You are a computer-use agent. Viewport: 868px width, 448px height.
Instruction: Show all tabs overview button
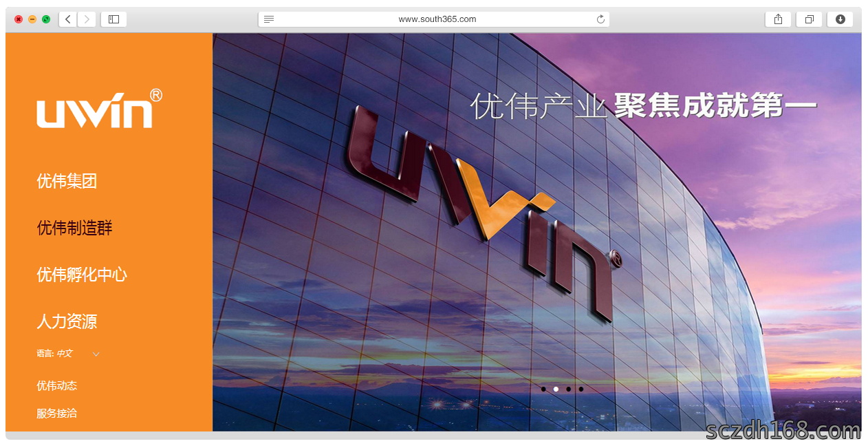point(809,19)
